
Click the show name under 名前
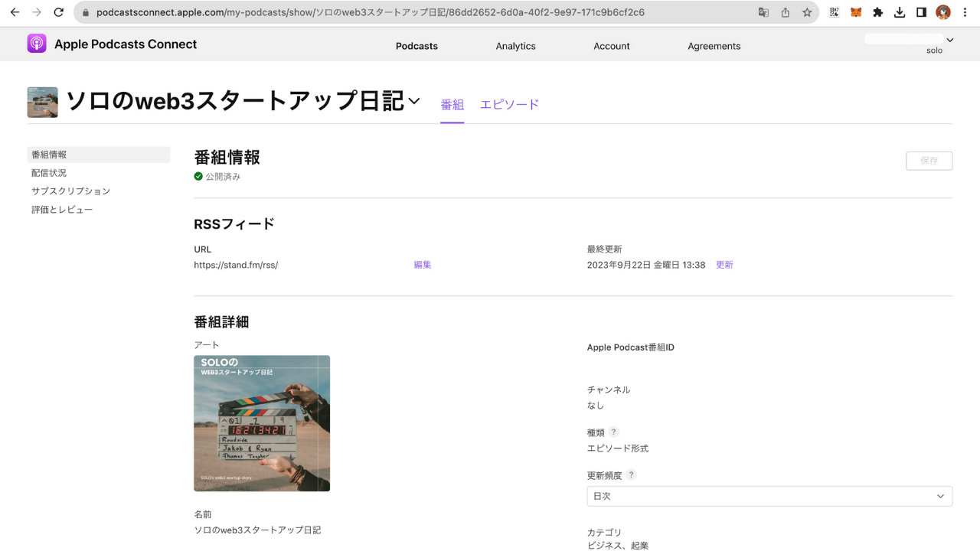pyautogui.click(x=257, y=530)
